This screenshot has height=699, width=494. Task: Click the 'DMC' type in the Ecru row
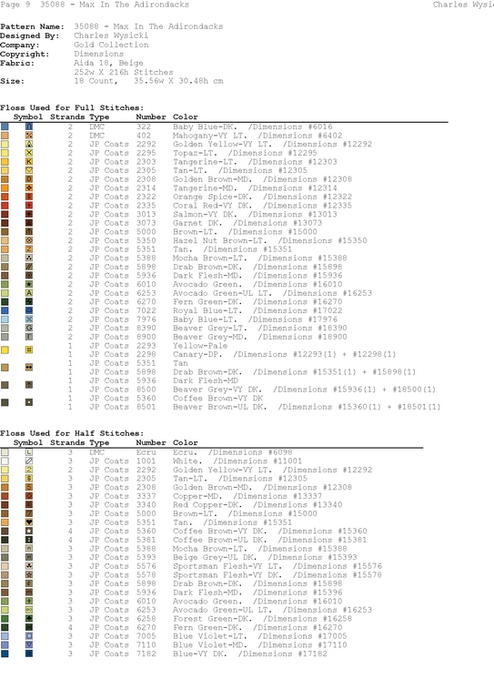(x=97, y=452)
